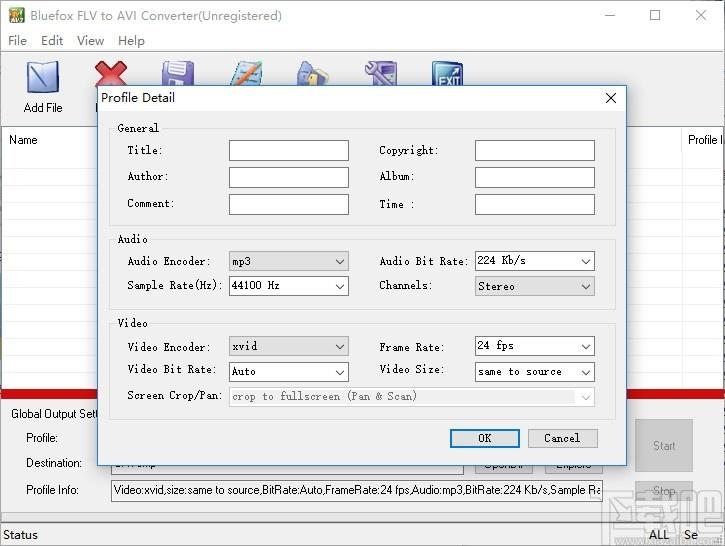Click the Global Output Settings label
Image resolution: width=725 pixels, height=546 pixels.
point(54,414)
